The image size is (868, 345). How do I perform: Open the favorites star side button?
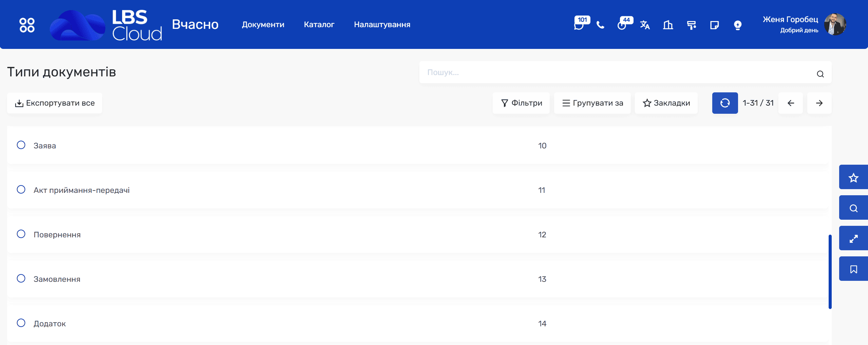tap(853, 177)
